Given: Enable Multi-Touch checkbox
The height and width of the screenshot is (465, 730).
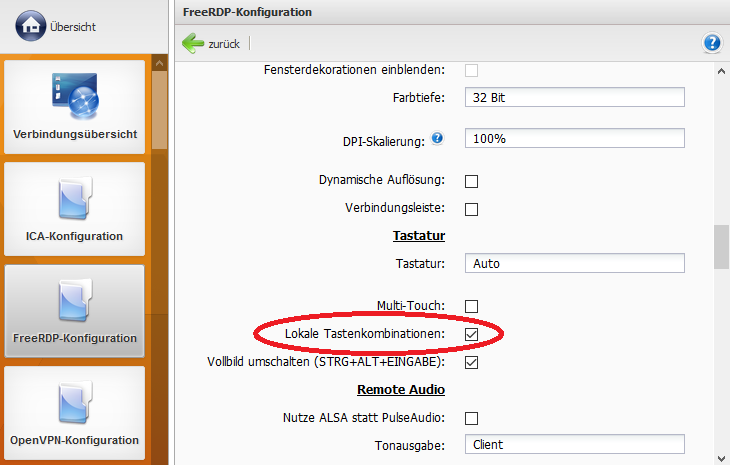Looking at the screenshot, I should 472,306.
